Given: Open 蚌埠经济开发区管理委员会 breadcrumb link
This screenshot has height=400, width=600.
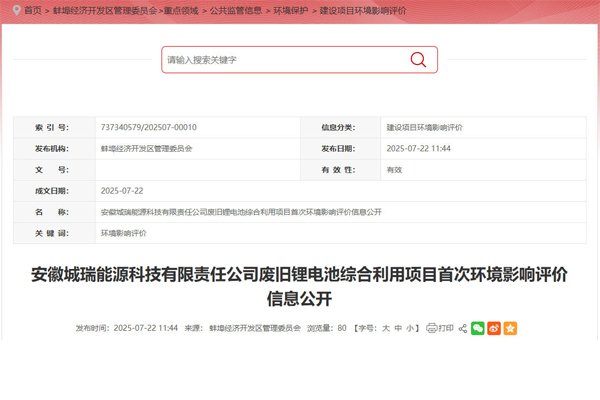Looking at the screenshot, I should [x=103, y=9].
